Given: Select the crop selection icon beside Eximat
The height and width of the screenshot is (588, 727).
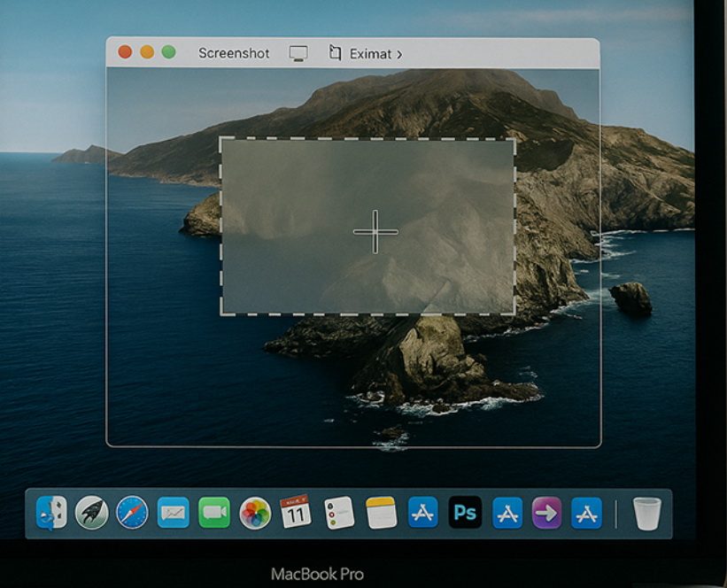Looking at the screenshot, I should [x=335, y=53].
